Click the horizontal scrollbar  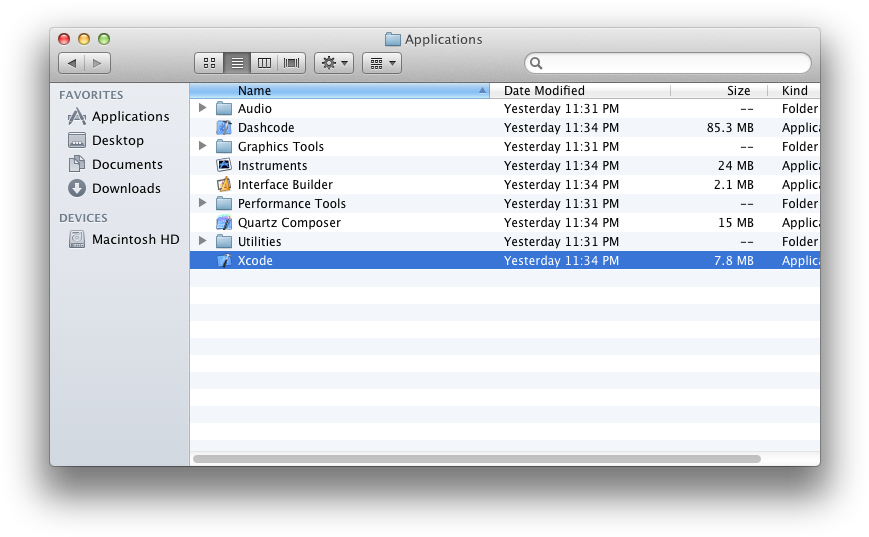(477, 459)
